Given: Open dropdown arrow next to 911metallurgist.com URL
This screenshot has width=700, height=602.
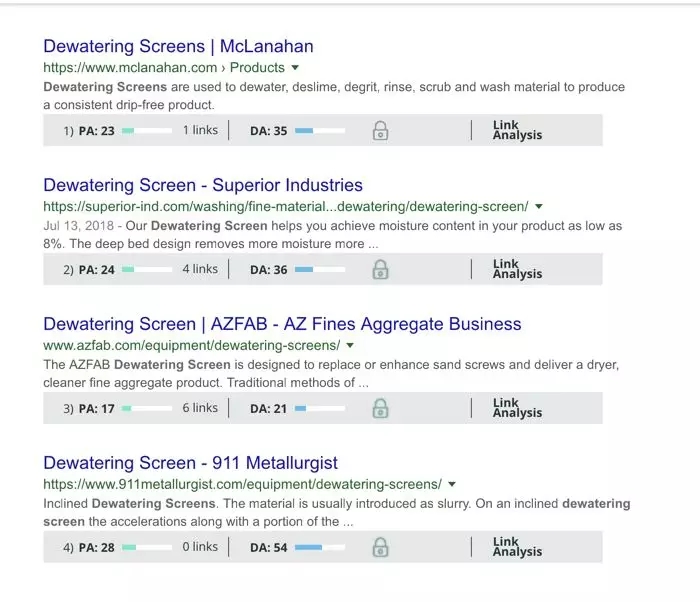Looking at the screenshot, I should 452,485.
